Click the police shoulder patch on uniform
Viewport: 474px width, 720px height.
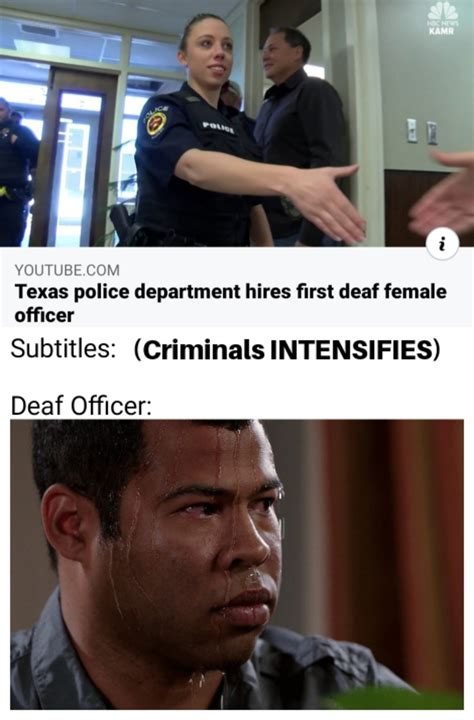pyautogui.click(x=157, y=121)
